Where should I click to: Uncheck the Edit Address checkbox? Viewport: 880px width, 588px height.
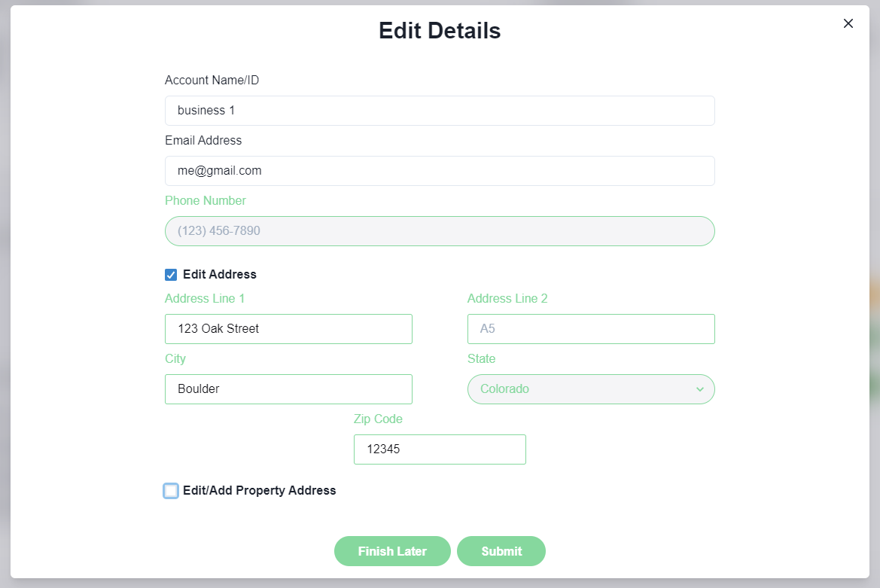[171, 275]
